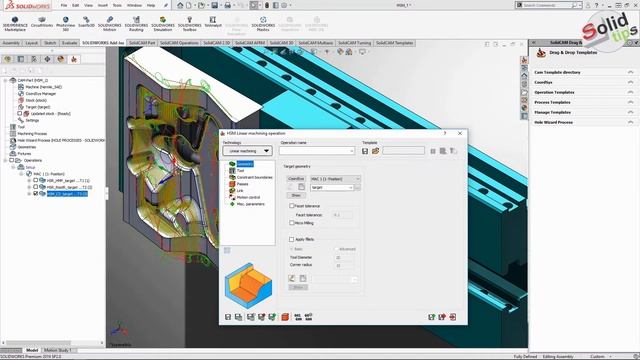Click the machining preview thumbnail

[248, 285]
